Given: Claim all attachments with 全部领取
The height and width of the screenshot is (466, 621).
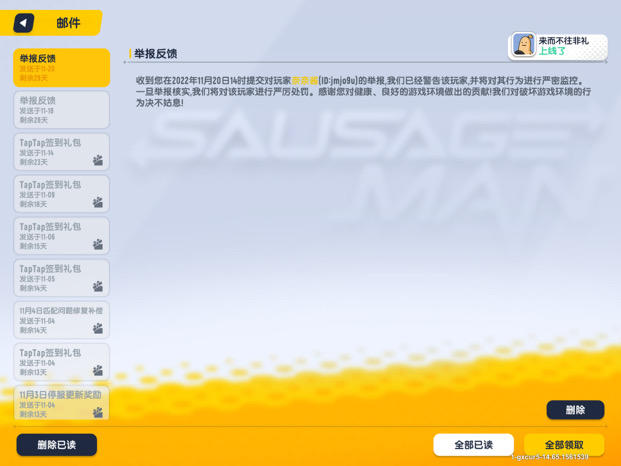Looking at the screenshot, I should pyautogui.click(x=564, y=445).
